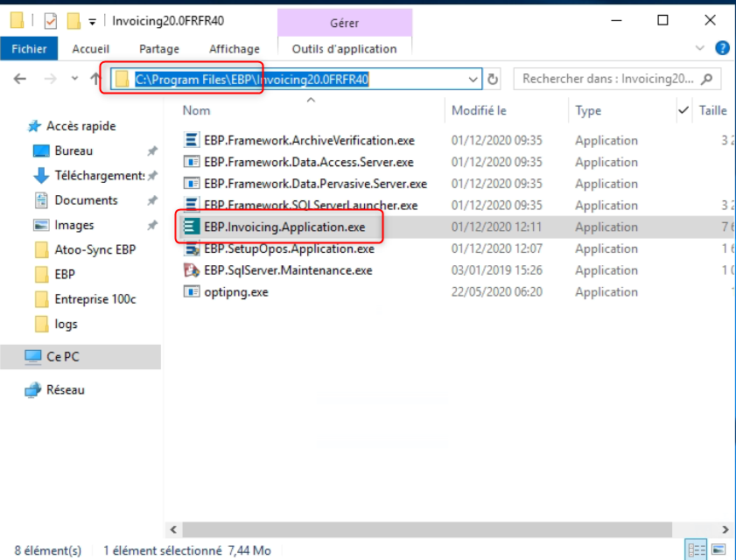Click the pin icon next to Documents

pyautogui.click(x=152, y=201)
